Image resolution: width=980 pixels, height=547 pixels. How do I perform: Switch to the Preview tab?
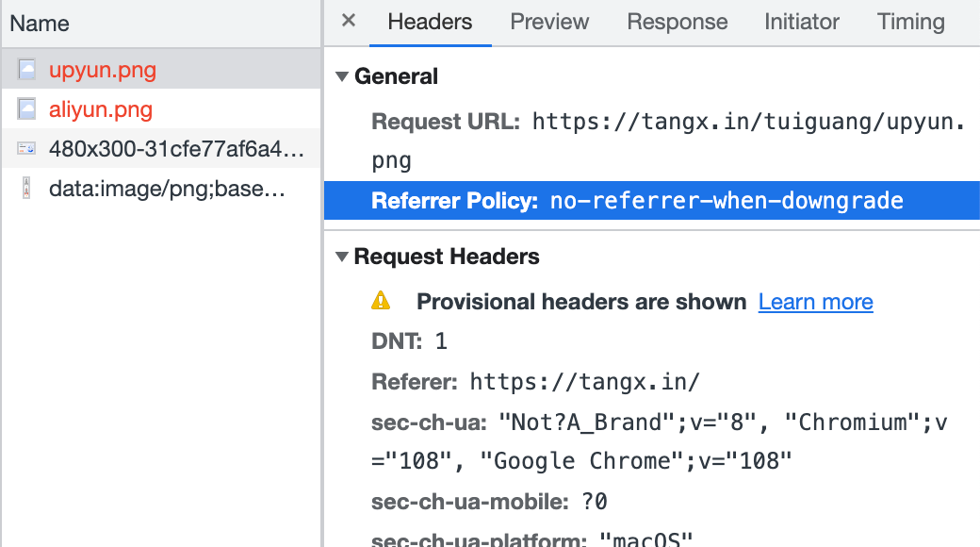[x=549, y=22]
